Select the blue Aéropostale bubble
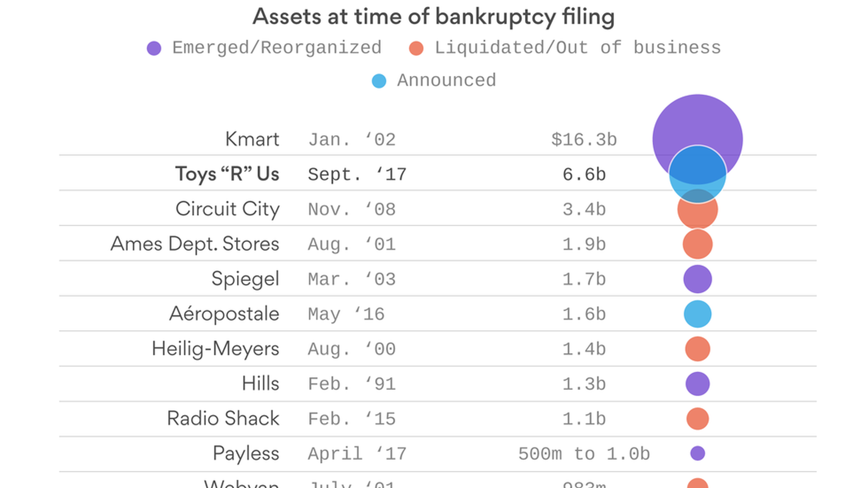 click(697, 314)
